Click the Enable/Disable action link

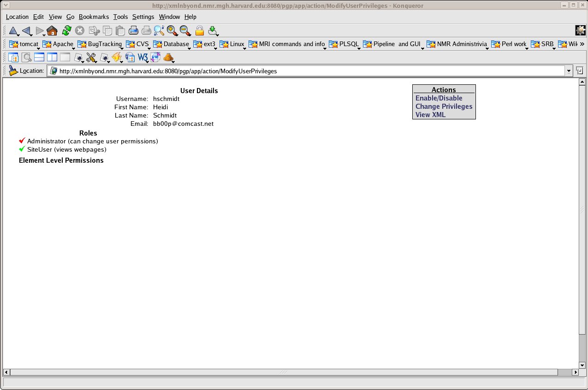439,98
